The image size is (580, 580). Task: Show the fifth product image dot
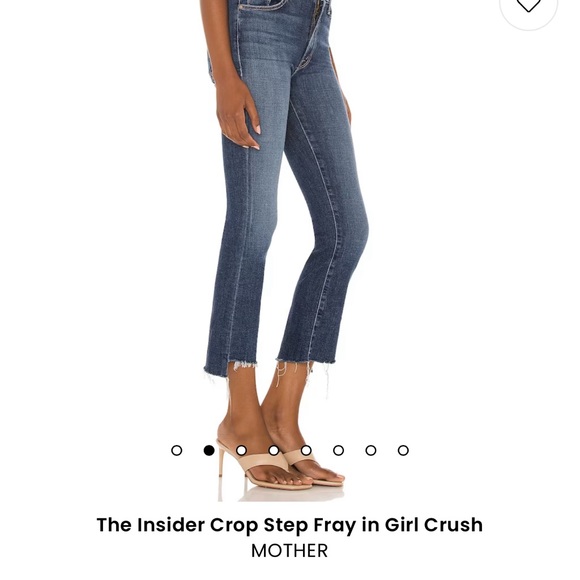(x=306, y=451)
